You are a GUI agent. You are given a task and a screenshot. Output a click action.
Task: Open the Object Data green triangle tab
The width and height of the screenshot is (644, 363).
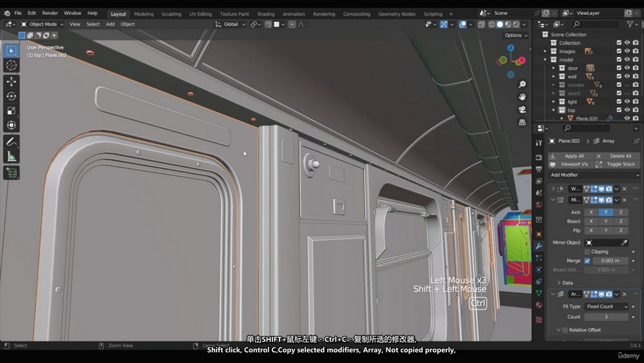point(539,293)
